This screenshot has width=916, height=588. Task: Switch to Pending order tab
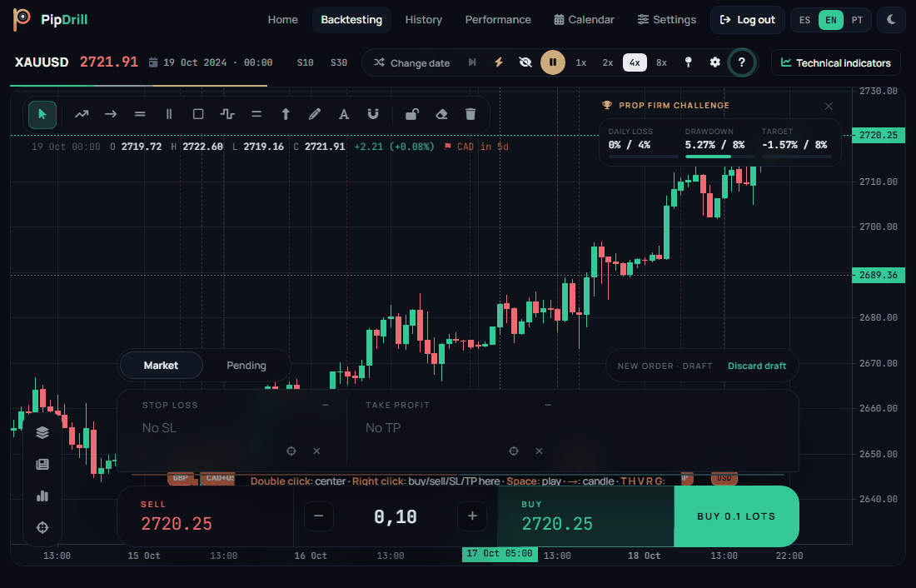[x=246, y=366]
